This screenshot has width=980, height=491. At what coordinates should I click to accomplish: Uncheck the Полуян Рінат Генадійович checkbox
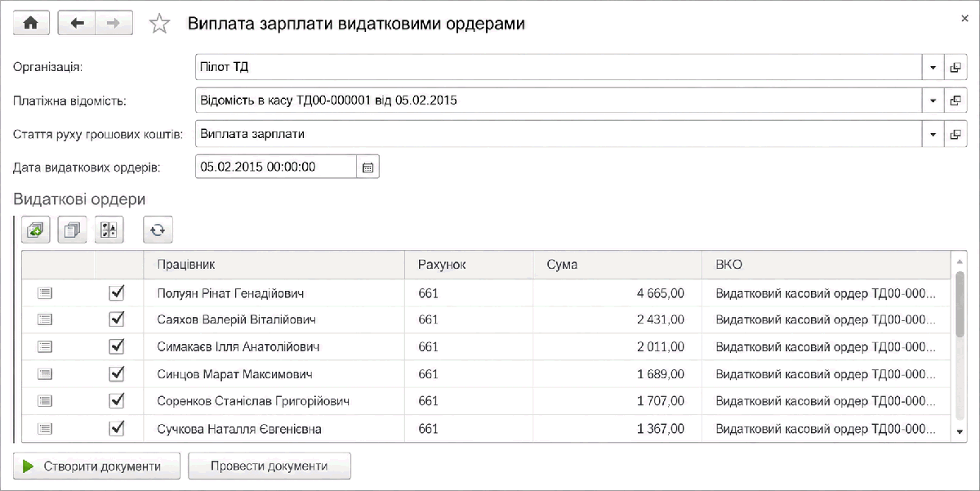[x=117, y=292]
